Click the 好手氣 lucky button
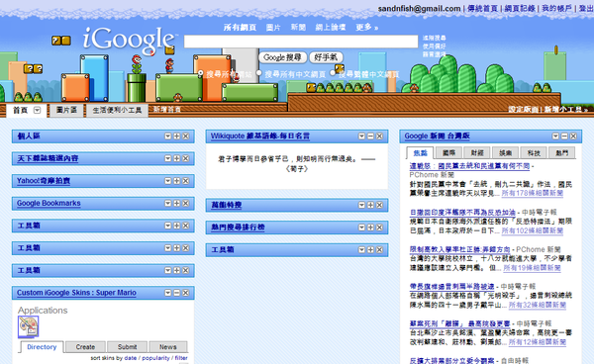Image resolution: width=594 pixels, height=364 pixels. (x=326, y=57)
